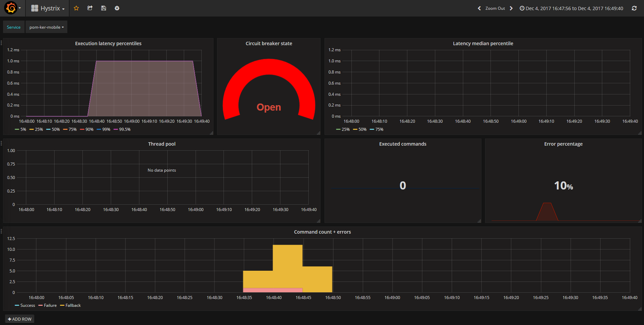The image size is (644, 325).
Task: Toggle the Success series in the legend
Action: 28,305
